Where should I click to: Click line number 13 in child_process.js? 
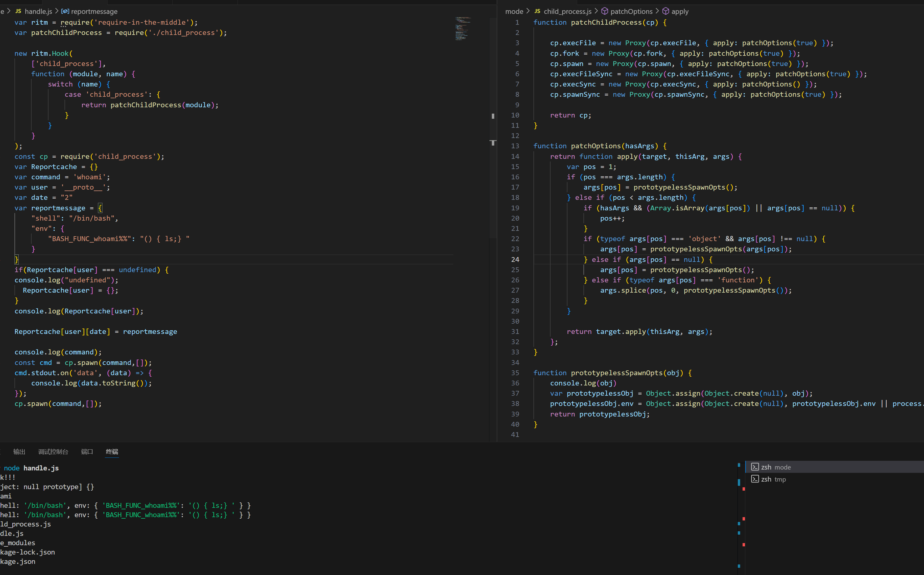tap(515, 146)
